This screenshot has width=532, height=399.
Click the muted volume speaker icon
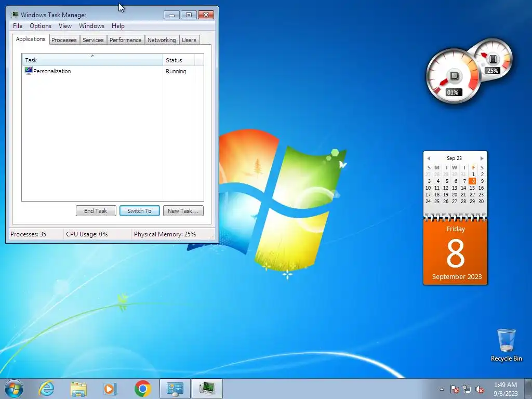pyautogui.click(x=480, y=389)
